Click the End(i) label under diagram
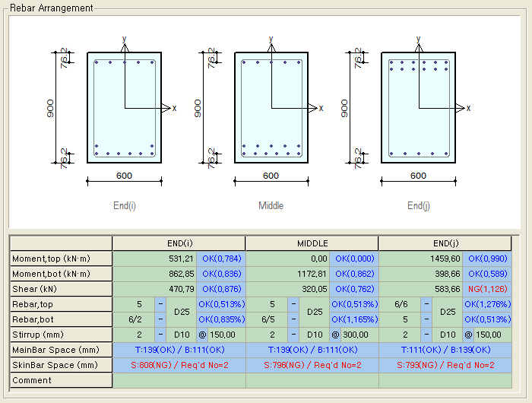The height and width of the screenshot is (403, 532). pyautogui.click(x=125, y=206)
